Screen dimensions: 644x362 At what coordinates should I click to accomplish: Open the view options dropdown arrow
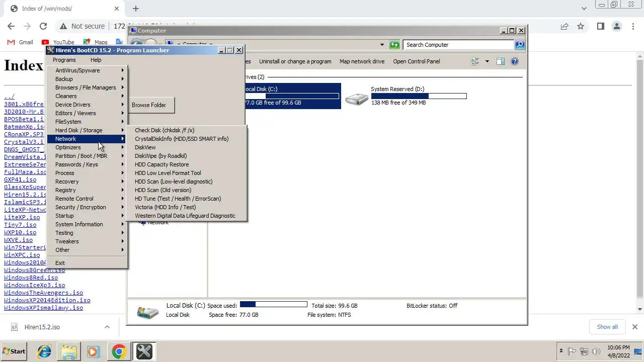487,61
